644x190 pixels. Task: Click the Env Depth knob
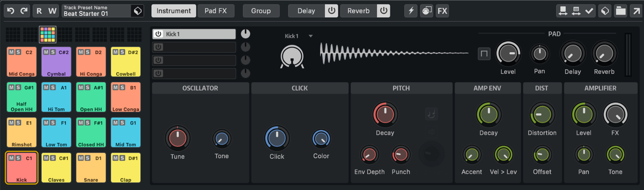(370, 155)
